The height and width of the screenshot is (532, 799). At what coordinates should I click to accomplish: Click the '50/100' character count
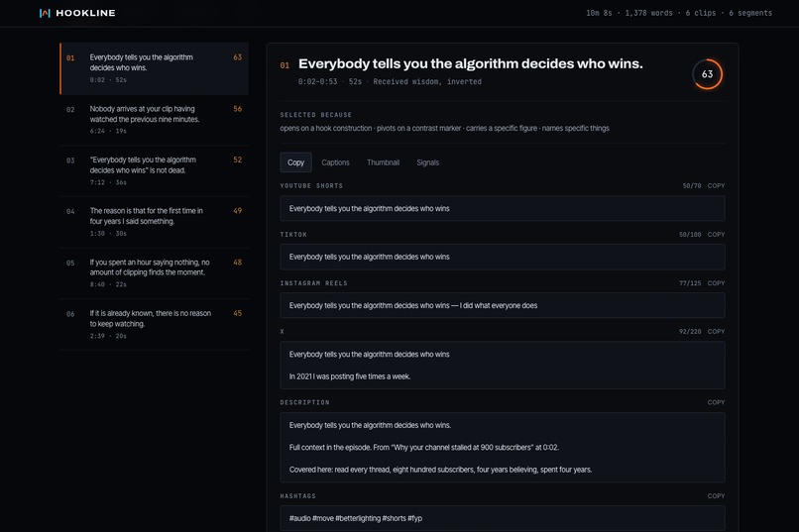pyautogui.click(x=689, y=235)
